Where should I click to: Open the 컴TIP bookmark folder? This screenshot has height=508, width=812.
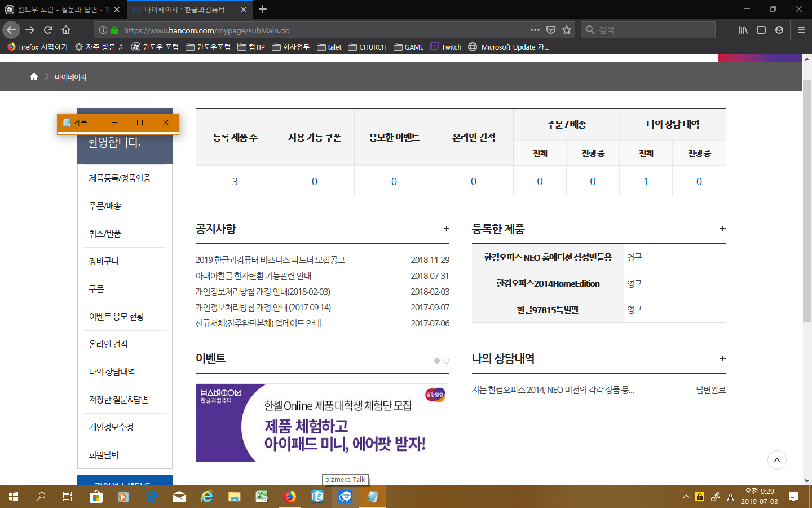(x=251, y=47)
